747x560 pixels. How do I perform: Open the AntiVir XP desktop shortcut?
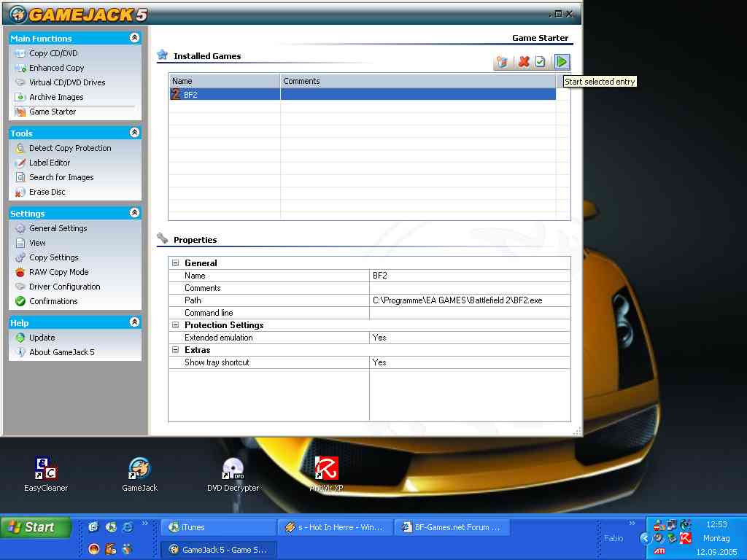tap(326, 475)
